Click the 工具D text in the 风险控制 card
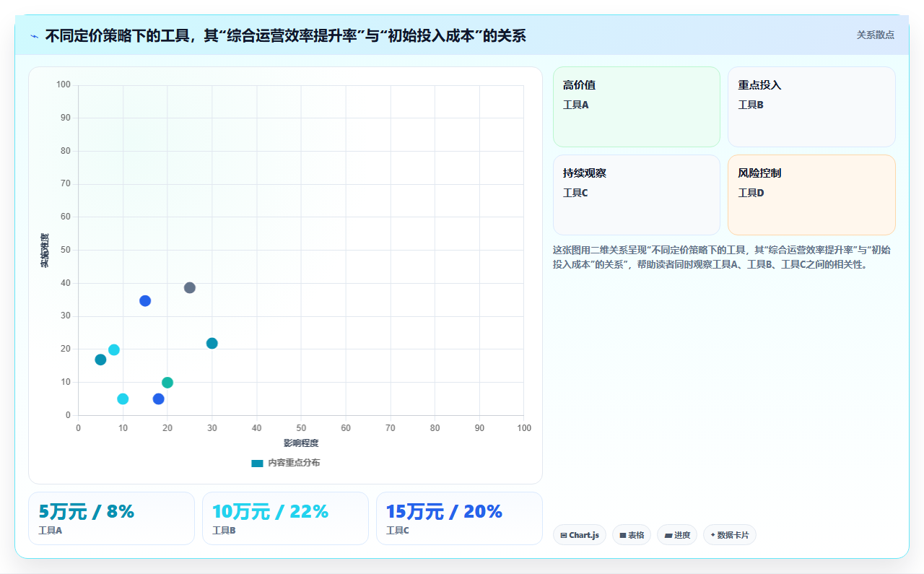The height and width of the screenshot is (574, 924). (x=751, y=193)
